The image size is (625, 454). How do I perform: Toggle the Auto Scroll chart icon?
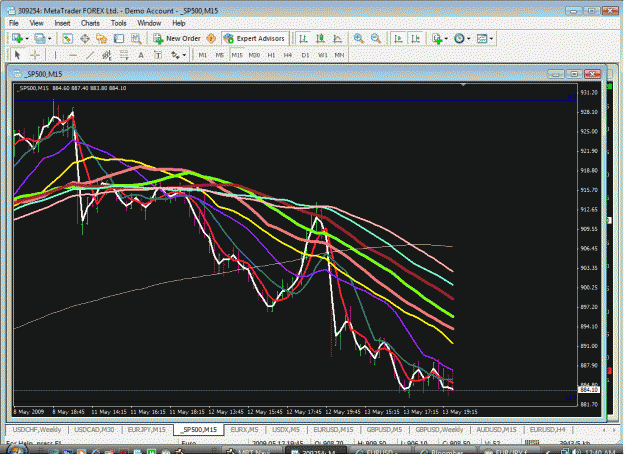tap(398, 39)
